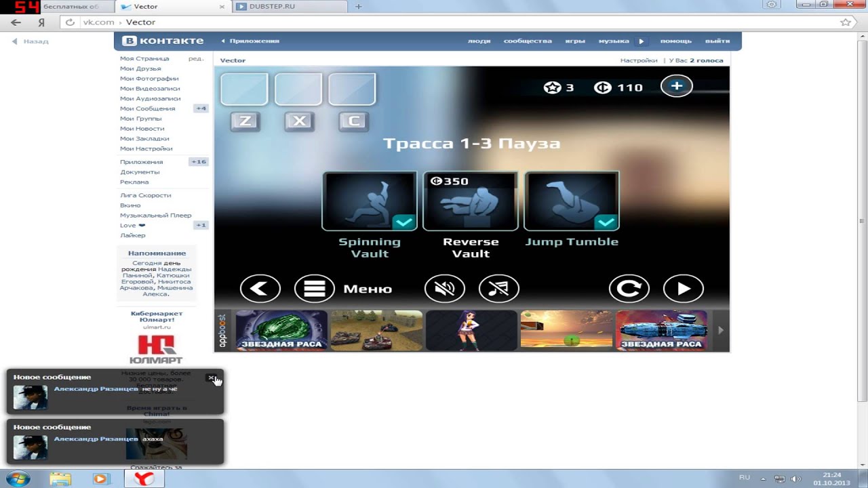Click the +4 messages counter badge
This screenshot has width=868, height=488.
click(201, 108)
